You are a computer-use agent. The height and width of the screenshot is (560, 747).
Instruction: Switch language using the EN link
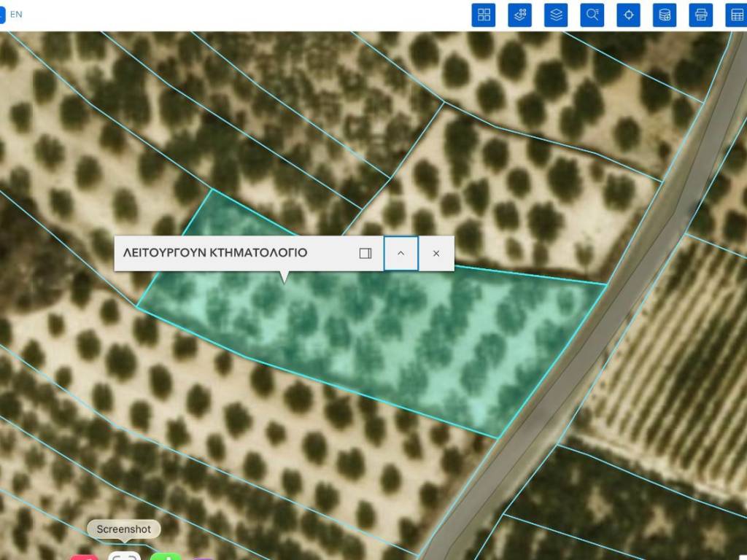tap(16, 14)
